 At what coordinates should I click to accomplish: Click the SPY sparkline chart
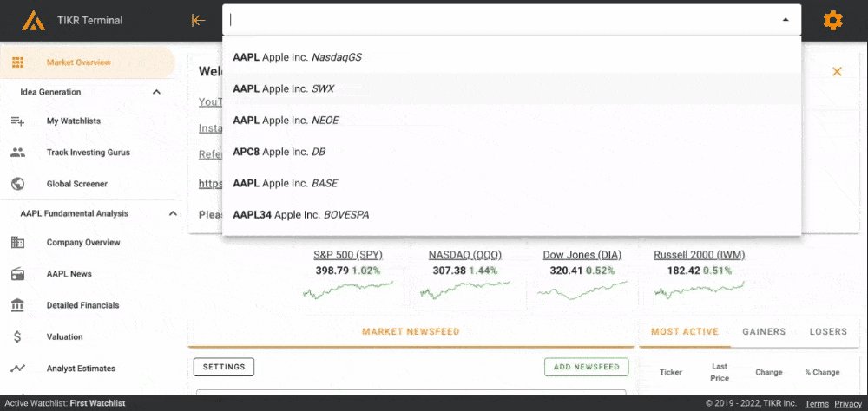(348, 290)
